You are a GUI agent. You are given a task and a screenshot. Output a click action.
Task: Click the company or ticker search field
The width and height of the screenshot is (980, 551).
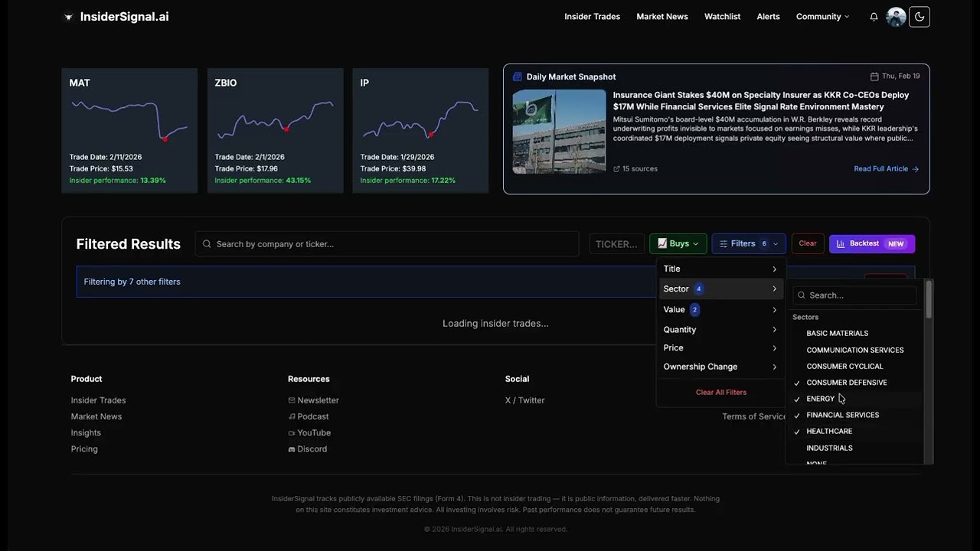pyautogui.click(x=387, y=243)
